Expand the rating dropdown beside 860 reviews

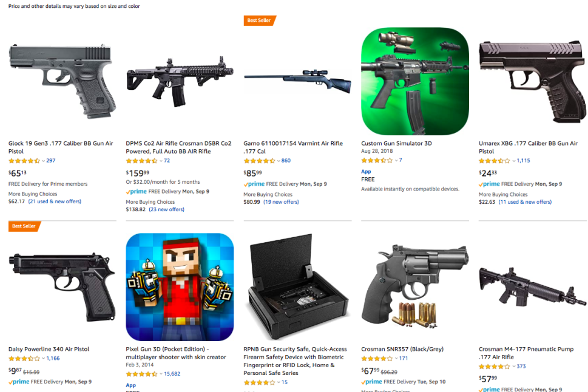click(x=279, y=161)
